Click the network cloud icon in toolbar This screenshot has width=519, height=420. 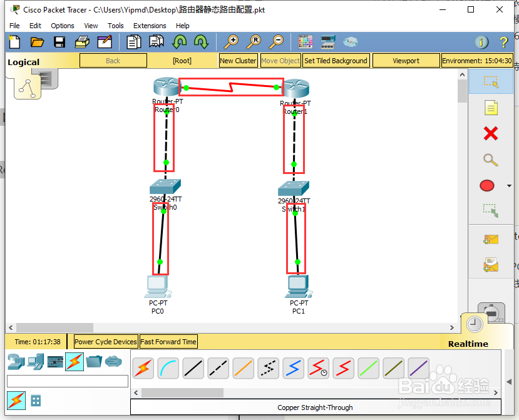[x=350, y=42]
